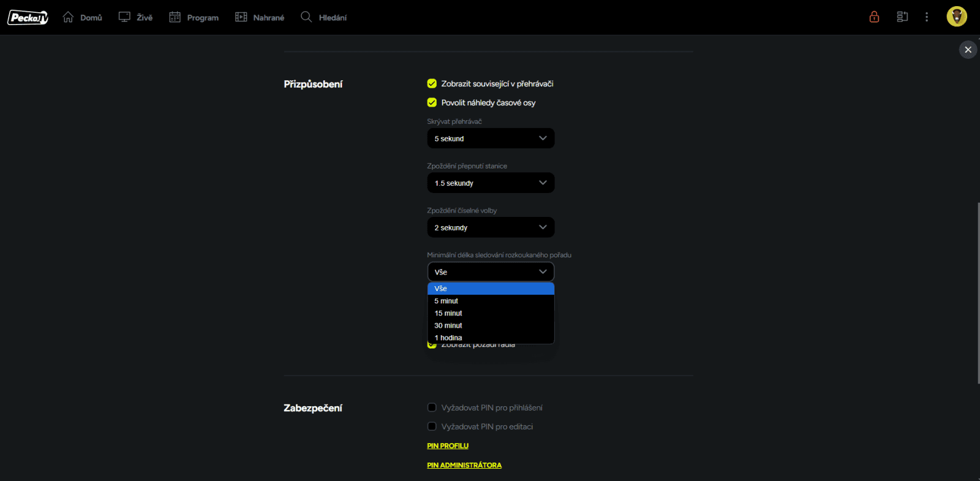The width and height of the screenshot is (980, 481).
Task: Choose the 5 minut option
Action: click(491, 301)
